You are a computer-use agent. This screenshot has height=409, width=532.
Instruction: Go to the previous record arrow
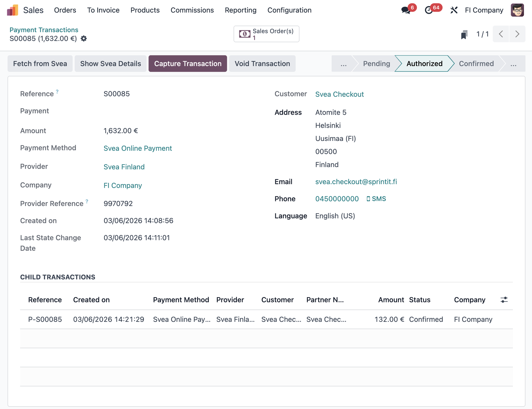501,34
